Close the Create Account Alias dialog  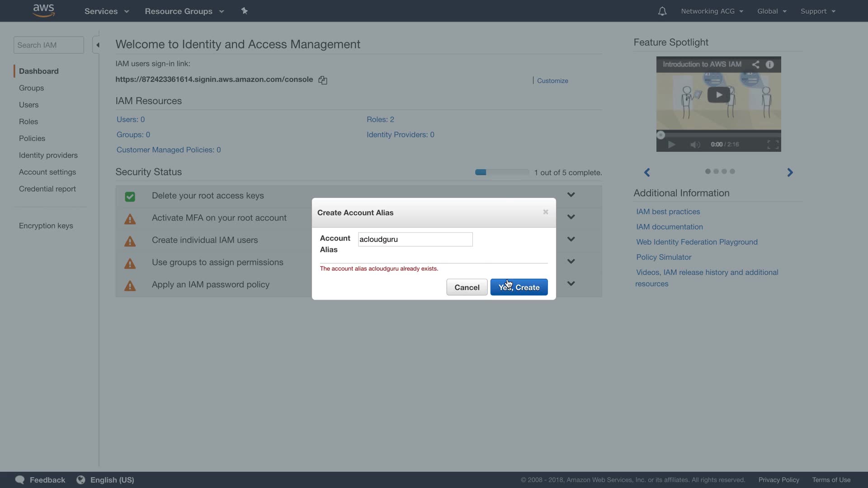pos(546,212)
